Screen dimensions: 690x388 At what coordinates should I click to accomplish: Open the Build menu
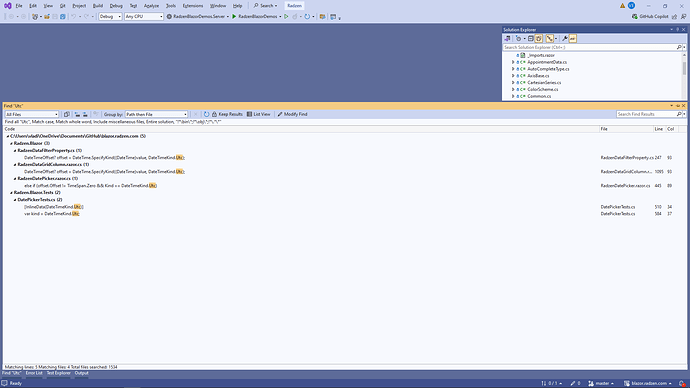pyautogui.click(x=98, y=6)
